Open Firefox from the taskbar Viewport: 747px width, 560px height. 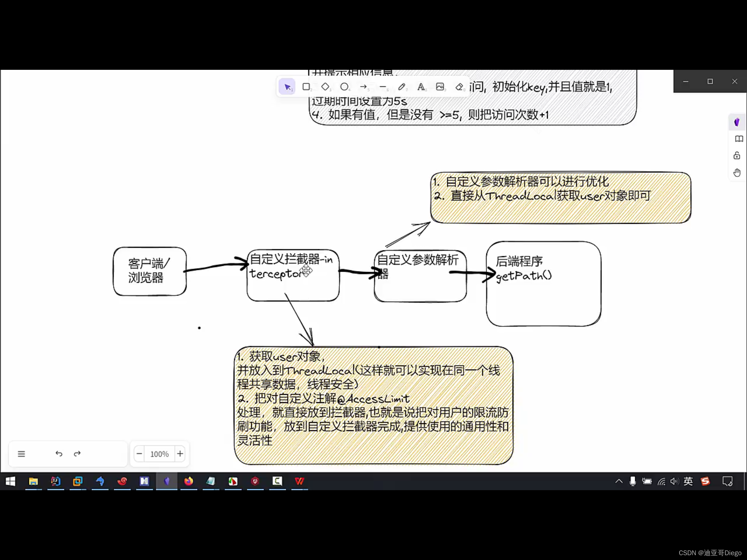[x=189, y=481]
